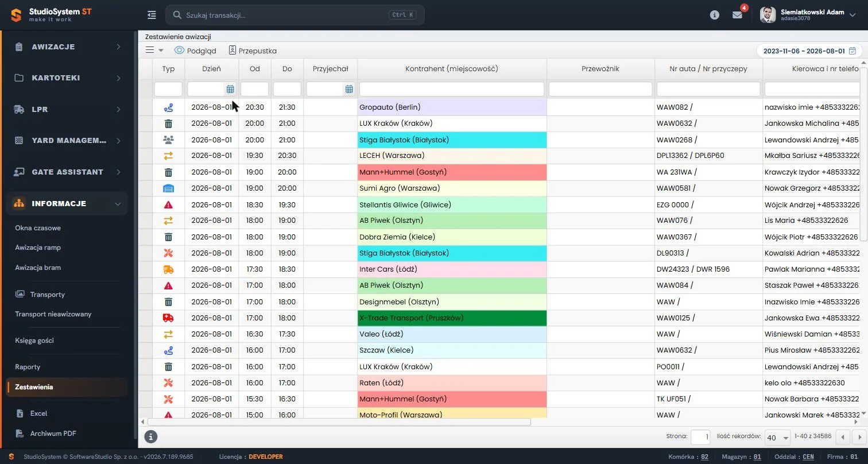The height and width of the screenshot is (464, 868).
Task: Click the Podgląd toolbar button
Action: (195, 51)
